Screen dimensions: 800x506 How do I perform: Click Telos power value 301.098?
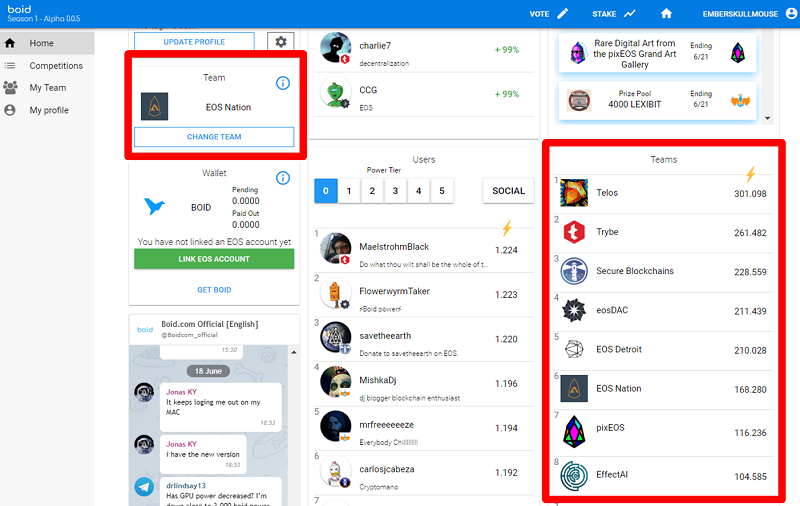(750, 194)
